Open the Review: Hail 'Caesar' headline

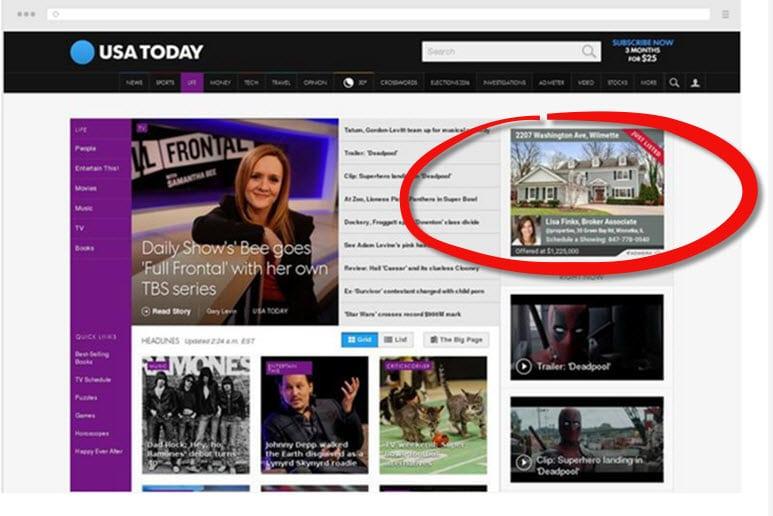[x=412, y=268]
